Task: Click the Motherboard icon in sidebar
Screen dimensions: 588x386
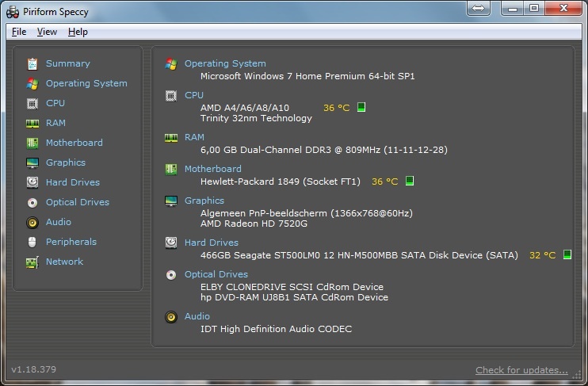Action: click(x=32, y=143)
